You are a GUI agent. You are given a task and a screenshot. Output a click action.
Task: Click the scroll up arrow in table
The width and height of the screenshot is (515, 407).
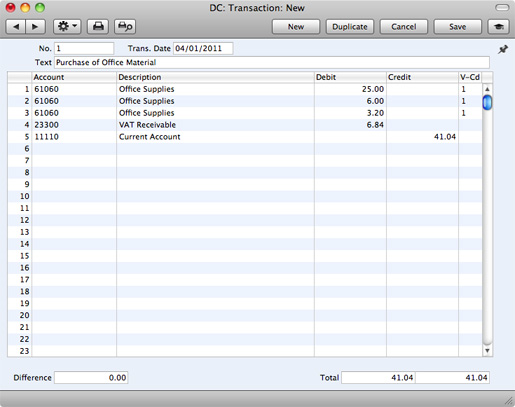tap(487, 89)
